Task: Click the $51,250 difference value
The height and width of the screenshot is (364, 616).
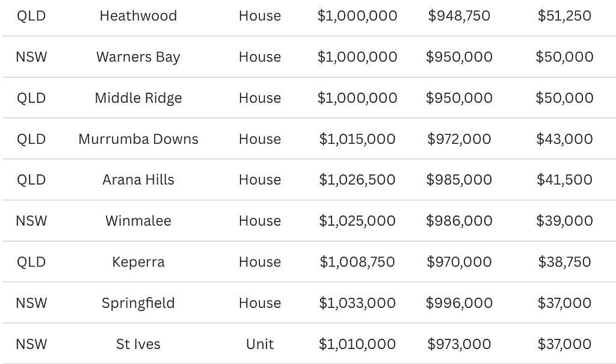Action: tap(564, 16)
